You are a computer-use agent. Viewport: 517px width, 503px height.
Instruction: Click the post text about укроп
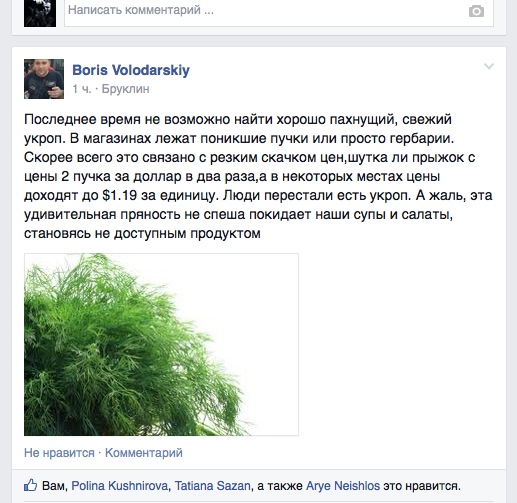258,176
